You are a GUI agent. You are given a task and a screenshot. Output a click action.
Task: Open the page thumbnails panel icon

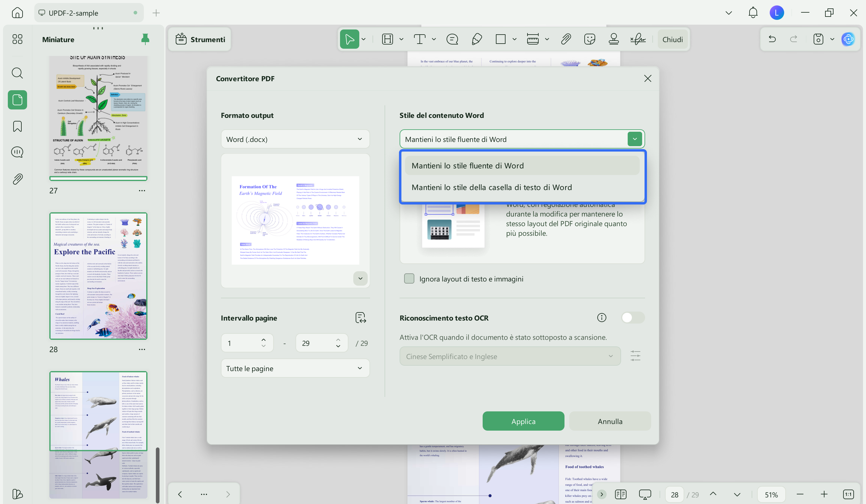pos(17,100)
